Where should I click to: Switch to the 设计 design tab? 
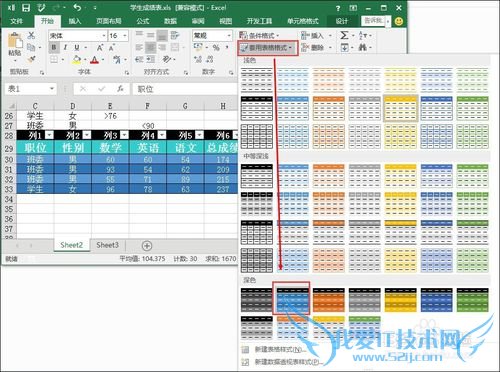[x=342, y=21]
